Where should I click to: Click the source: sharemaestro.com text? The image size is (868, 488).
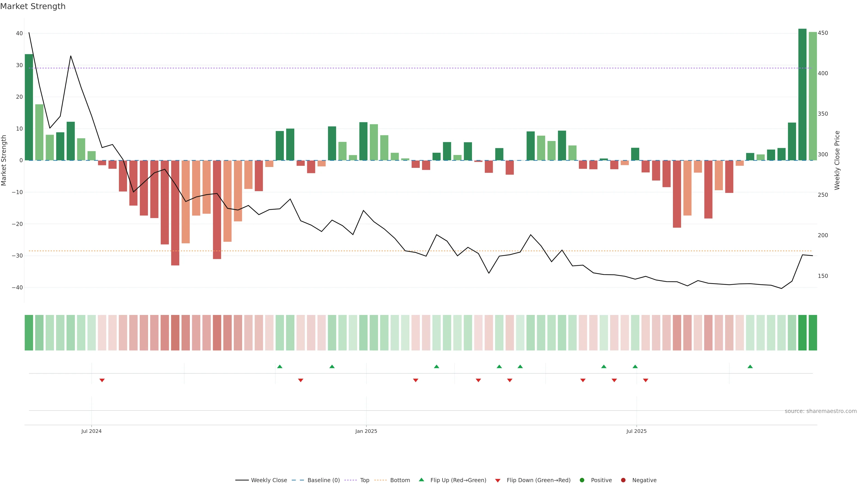click(x=821, y=411)
